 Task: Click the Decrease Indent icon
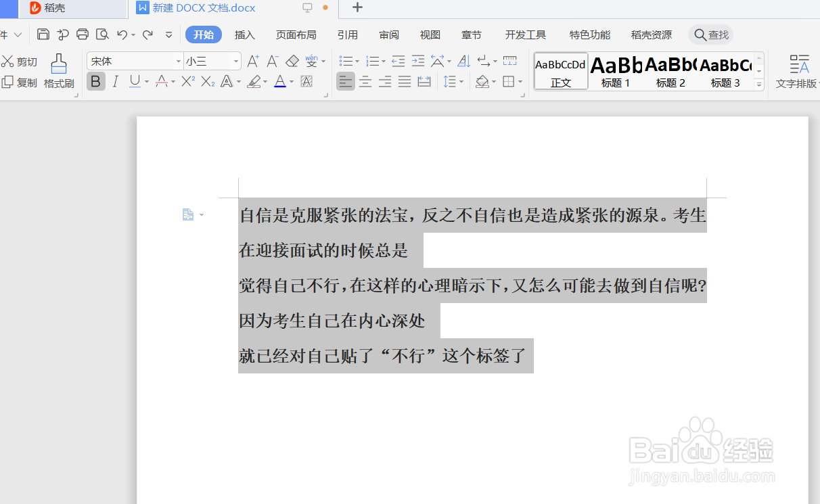tap(398, 60)
